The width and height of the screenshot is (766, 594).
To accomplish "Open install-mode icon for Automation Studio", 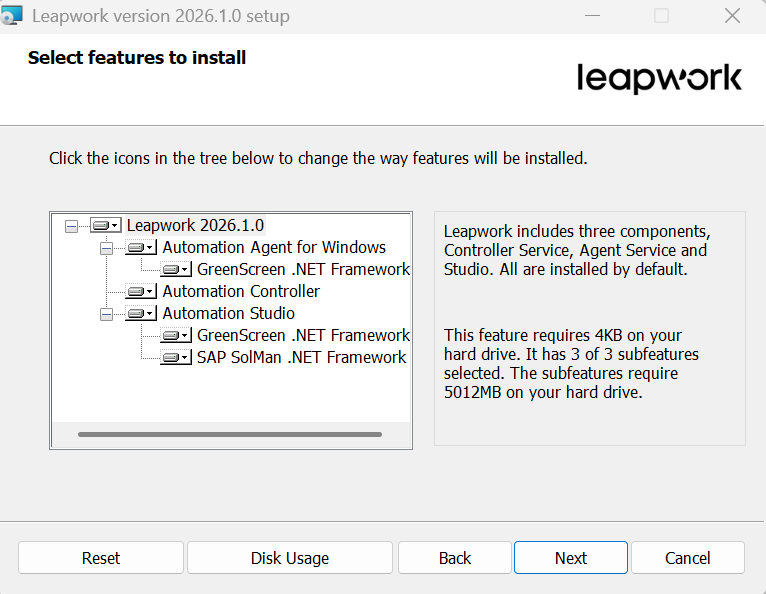I will pyautogui.click(x=141, y=313).
